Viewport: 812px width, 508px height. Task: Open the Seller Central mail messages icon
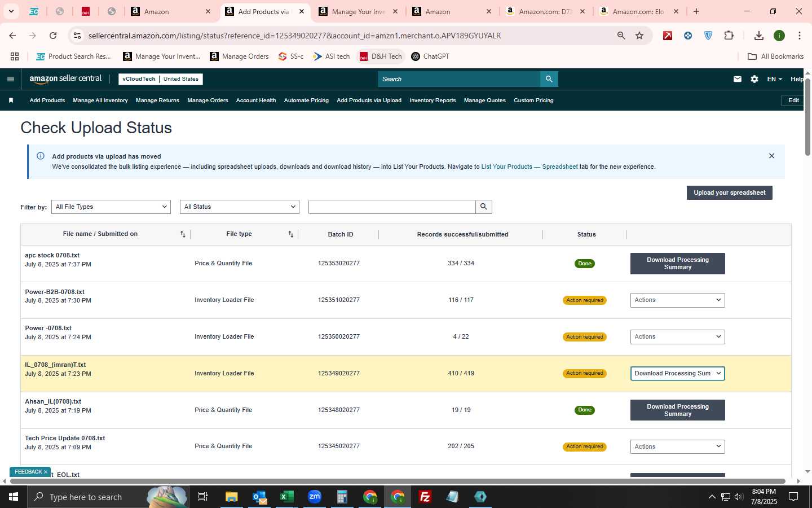point(738,79)
